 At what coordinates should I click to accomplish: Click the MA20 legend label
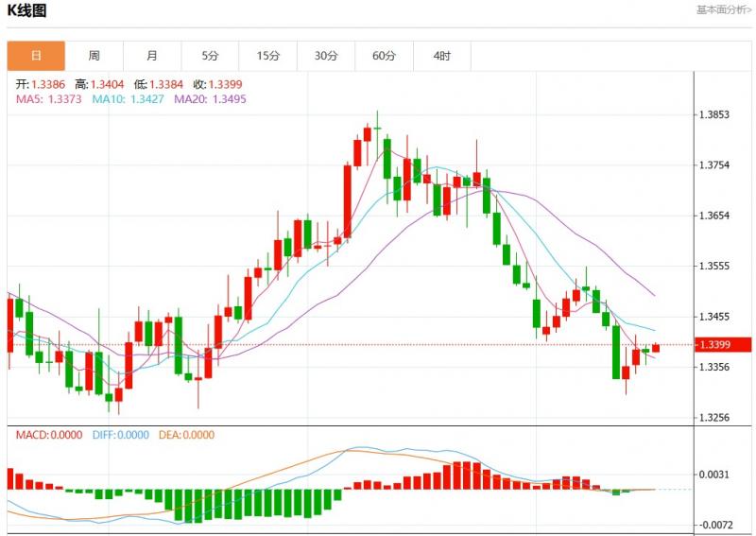point(210,98)
